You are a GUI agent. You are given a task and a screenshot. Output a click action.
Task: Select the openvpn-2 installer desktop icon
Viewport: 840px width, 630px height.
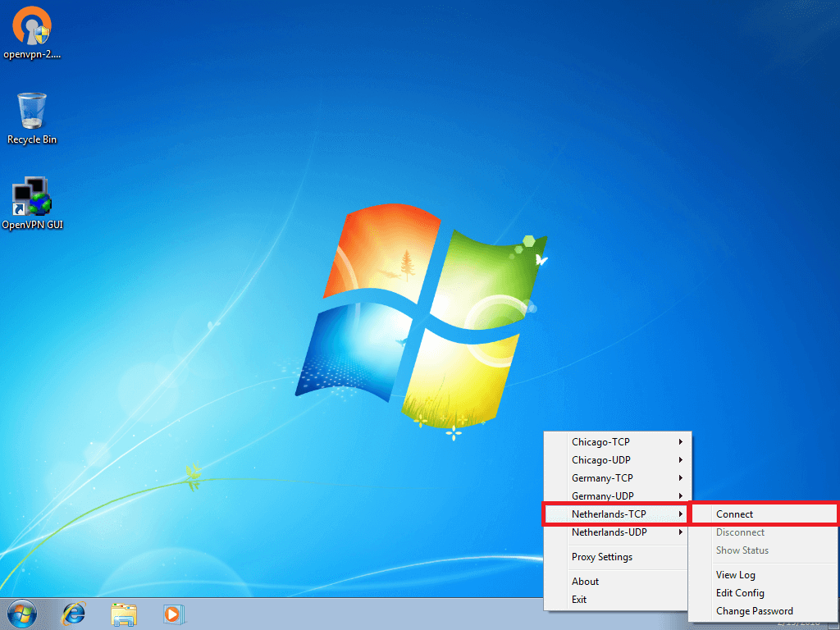[32, 32]
